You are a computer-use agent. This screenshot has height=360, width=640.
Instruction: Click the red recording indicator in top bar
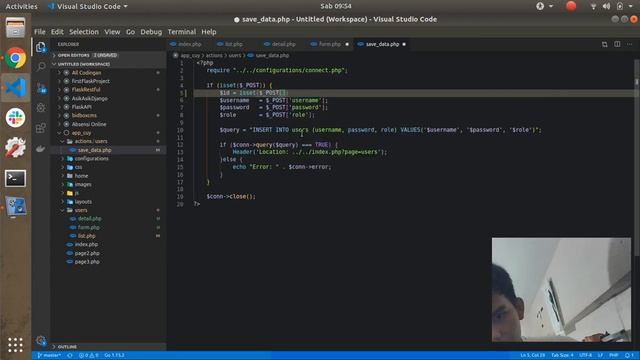coord(571,6)
